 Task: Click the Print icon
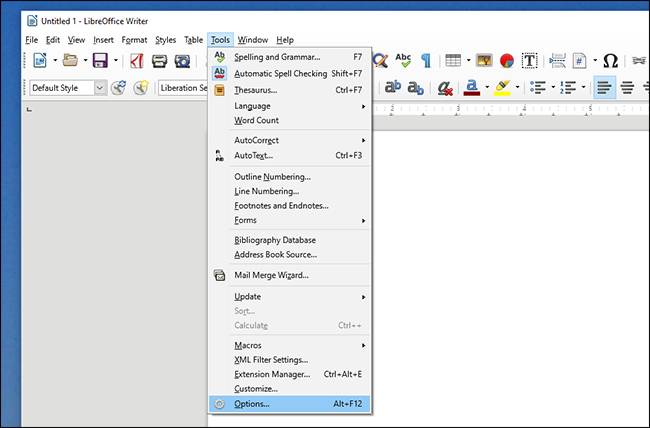click(x=159, y=61)
